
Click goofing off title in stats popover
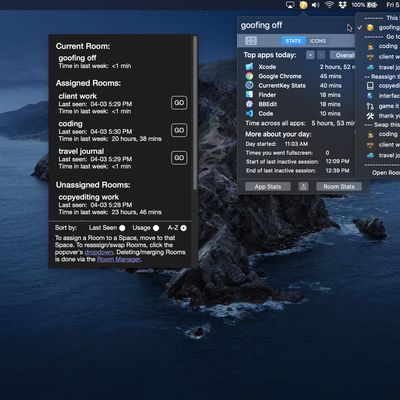tap(261, 25)
